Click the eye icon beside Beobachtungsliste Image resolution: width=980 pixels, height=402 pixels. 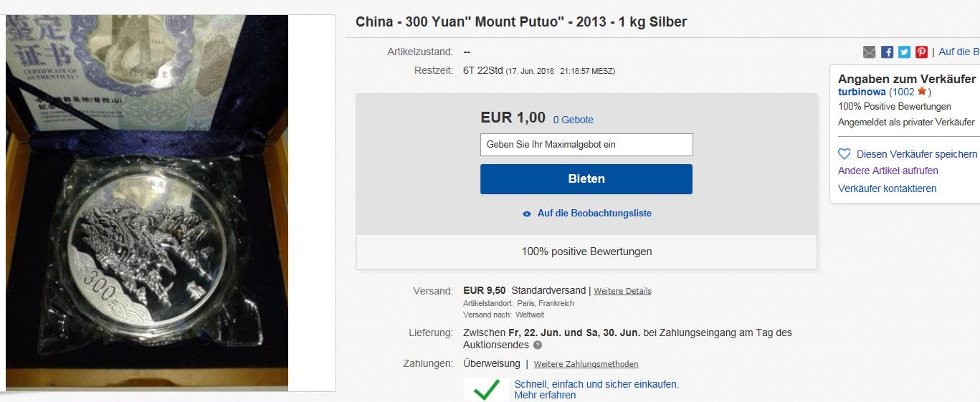527,214
